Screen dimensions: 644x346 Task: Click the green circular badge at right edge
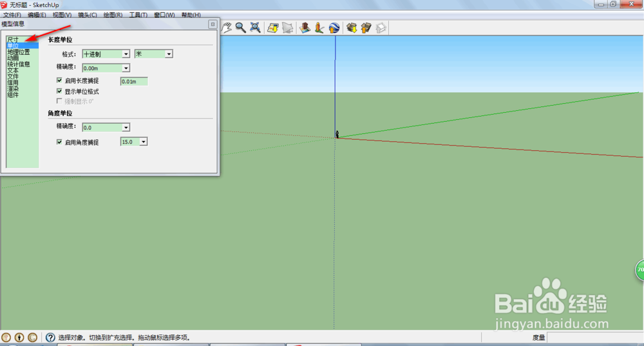(640, 271)
